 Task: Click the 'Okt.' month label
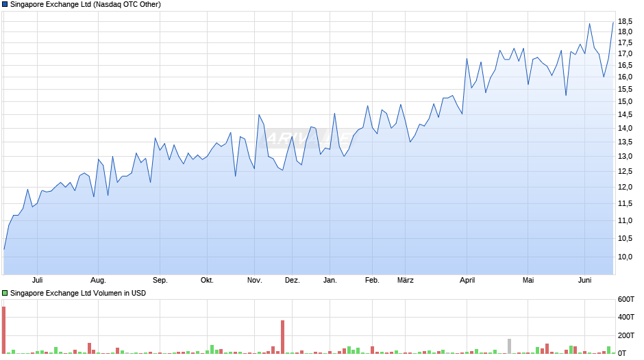click(x=207, y=280)
